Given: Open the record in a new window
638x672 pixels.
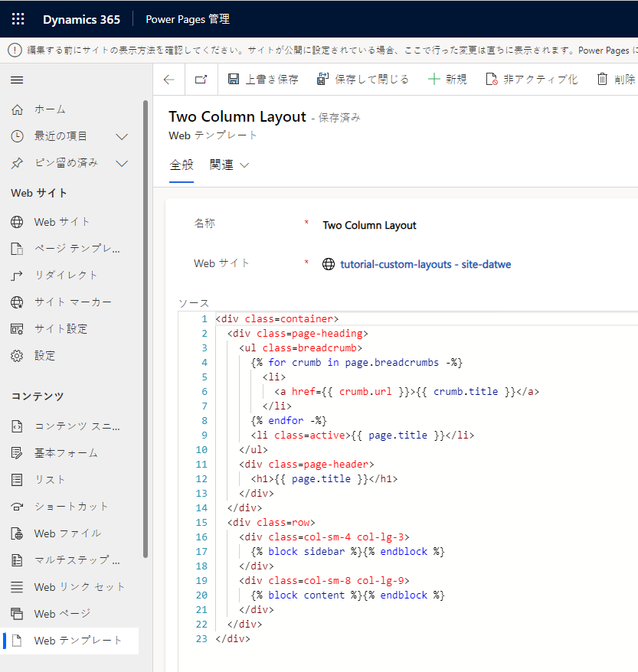Looking at the screenshot, I should click(201, 79).
